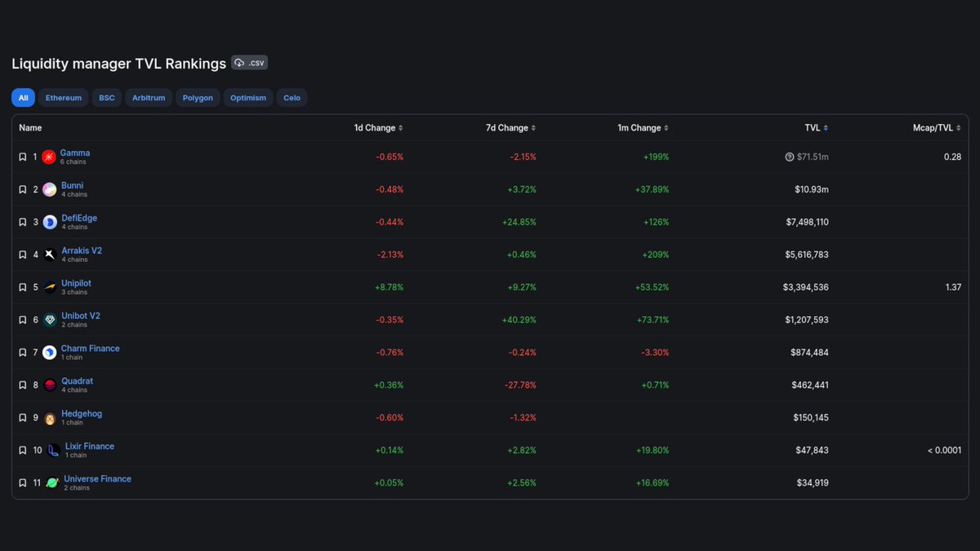Open Lixir Finance link

click(x=90, y=447)
